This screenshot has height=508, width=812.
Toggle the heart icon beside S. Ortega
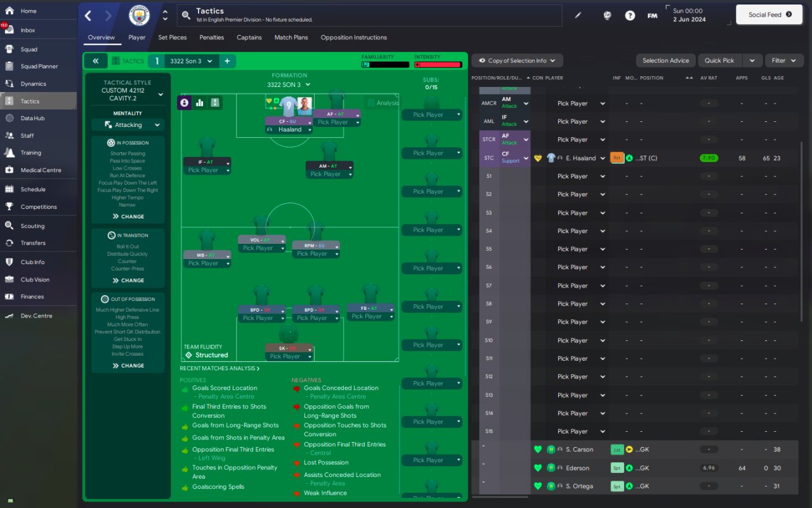(538, 486)
